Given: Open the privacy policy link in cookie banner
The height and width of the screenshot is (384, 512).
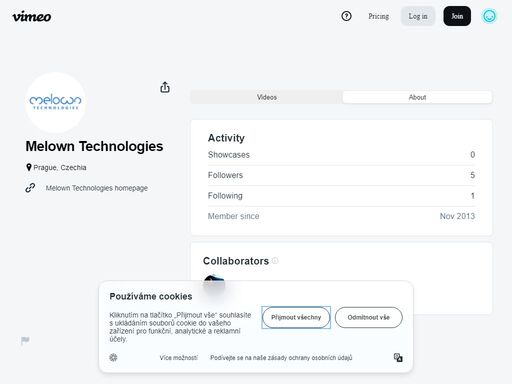Looking at the screenshot, I should 281,358.
